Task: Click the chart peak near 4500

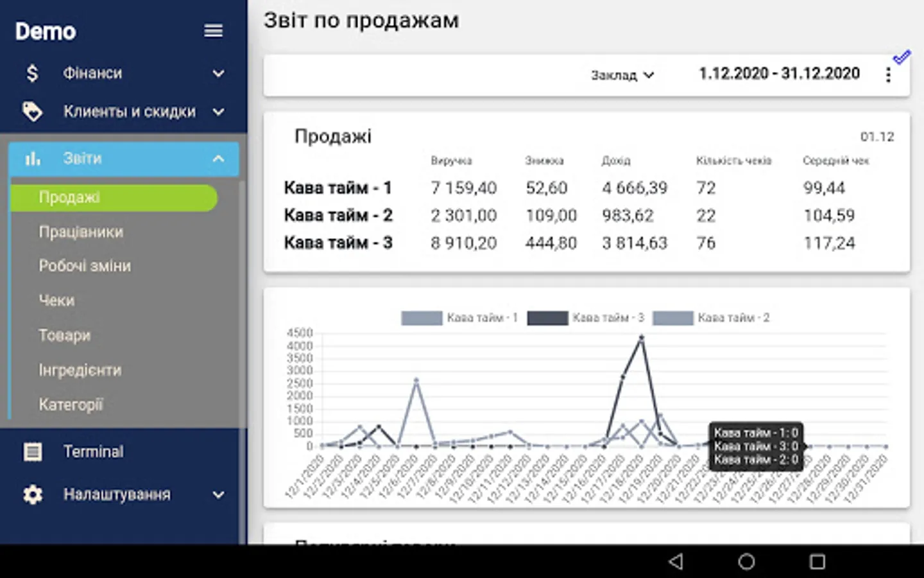Action: [641, 338]
